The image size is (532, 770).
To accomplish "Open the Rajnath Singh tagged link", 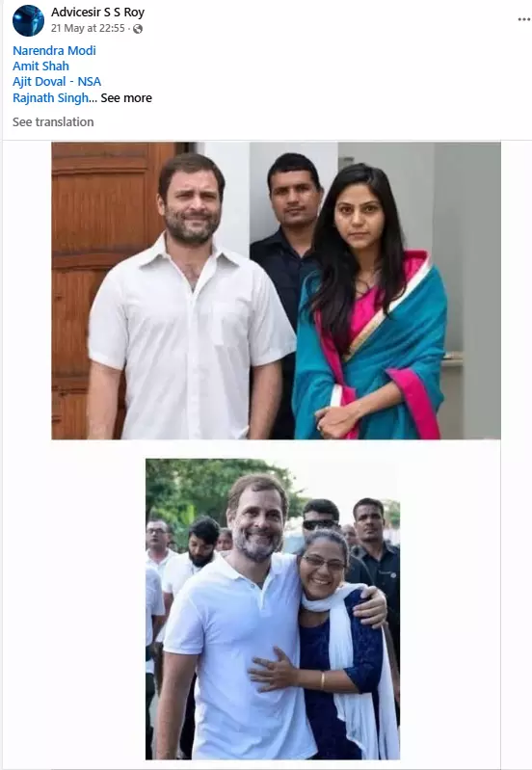I will click(50, 97).
